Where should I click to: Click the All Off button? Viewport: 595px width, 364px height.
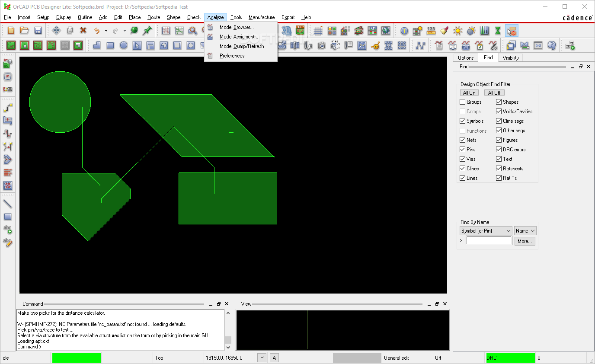tap(494, 93)
